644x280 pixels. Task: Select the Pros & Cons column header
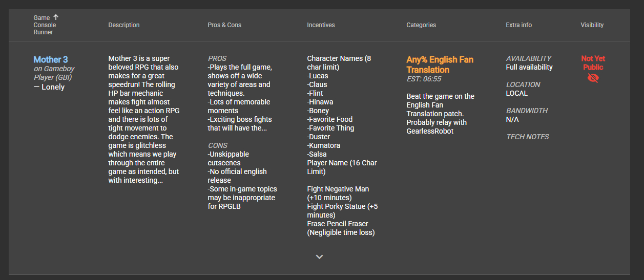224,25
